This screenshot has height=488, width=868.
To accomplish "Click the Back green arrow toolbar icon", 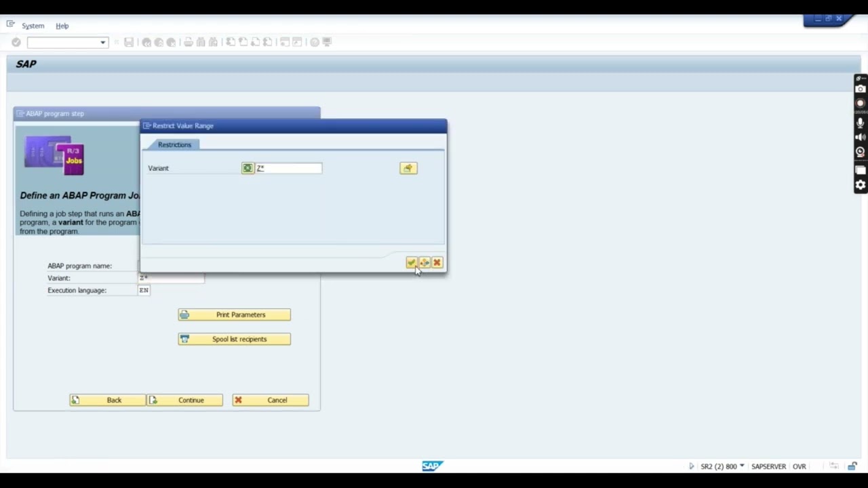I will click(146, 42).
